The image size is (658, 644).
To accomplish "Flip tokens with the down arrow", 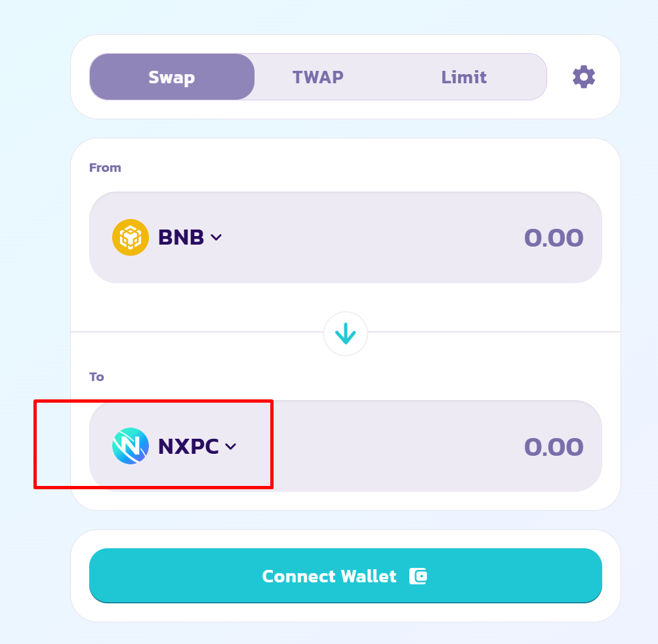I will pos(346,334).
